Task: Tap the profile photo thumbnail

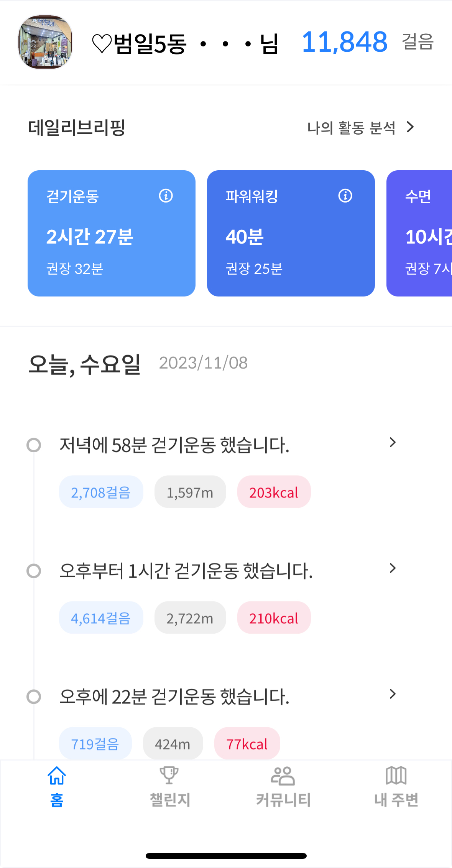Action: tap(45, 42)
